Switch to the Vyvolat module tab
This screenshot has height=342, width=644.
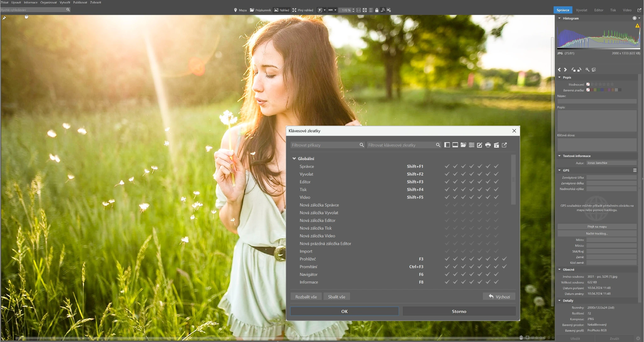coord(581,10)
